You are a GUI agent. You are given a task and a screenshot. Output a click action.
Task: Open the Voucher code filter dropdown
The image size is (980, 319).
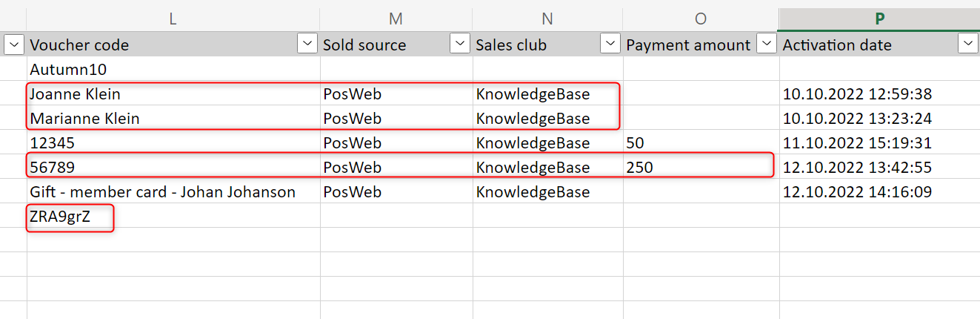(307, 45)
